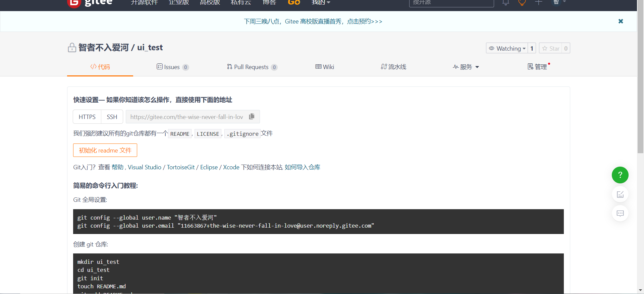644x294 pixels.
Task: View the watchers count of 1
Action: click(532, 48)
